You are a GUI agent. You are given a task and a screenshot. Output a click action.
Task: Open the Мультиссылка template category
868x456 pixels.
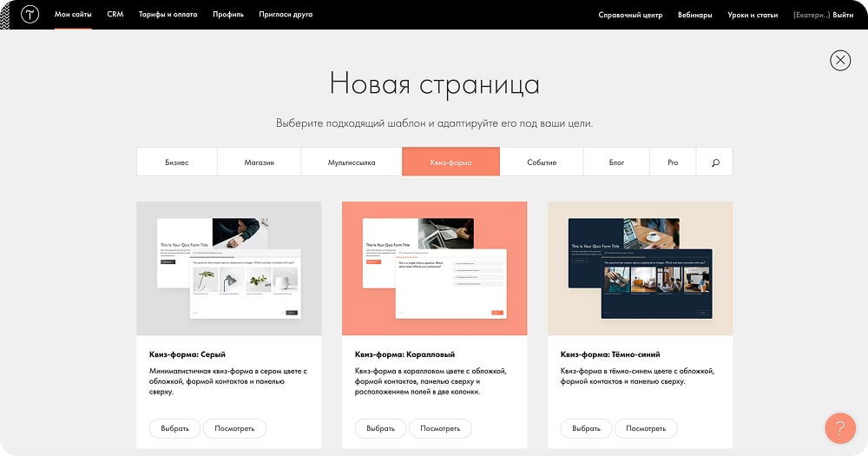tap(352, 162)
